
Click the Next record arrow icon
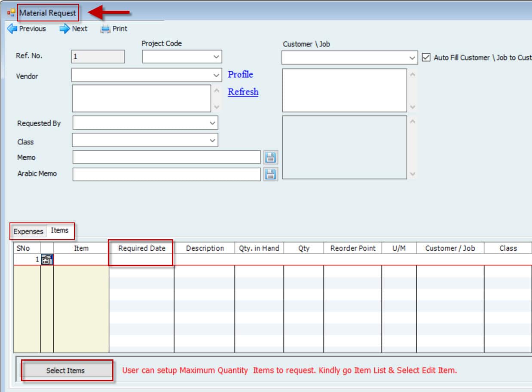[x=64, y=29]
